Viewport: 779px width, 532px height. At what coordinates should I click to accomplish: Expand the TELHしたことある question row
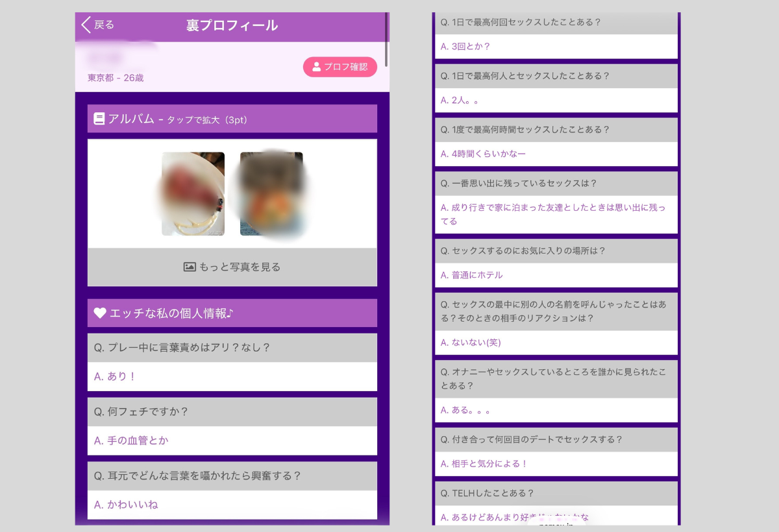point(556,493)
